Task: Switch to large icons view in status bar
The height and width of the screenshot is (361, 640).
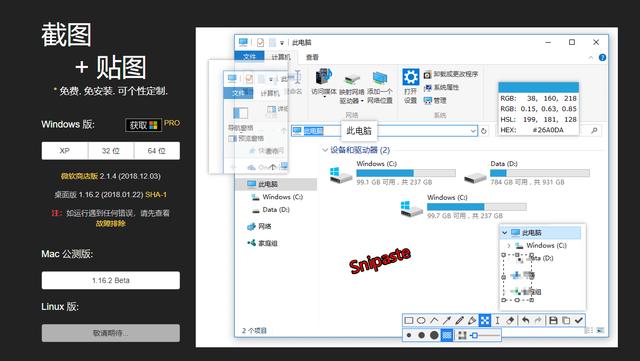Action: (600, 330)
